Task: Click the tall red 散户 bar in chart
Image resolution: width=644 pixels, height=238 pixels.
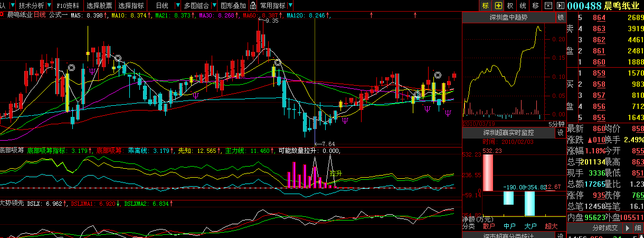Action: [488, 172]
